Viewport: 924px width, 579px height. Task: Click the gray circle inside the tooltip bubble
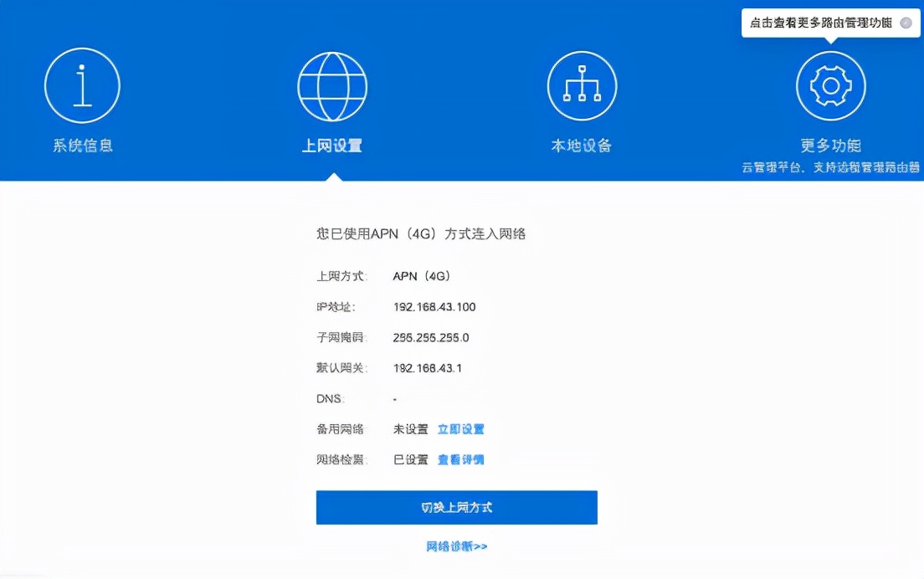(906, 23)
